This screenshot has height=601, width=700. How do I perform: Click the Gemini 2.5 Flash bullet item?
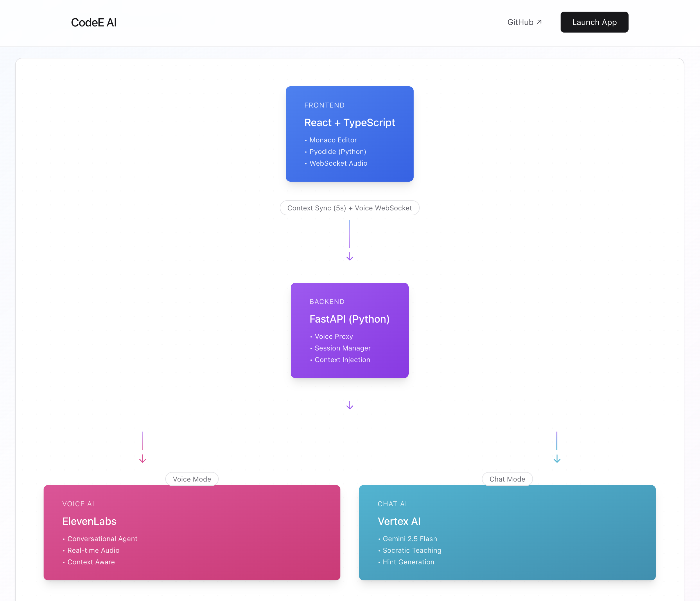pos(410,539)
